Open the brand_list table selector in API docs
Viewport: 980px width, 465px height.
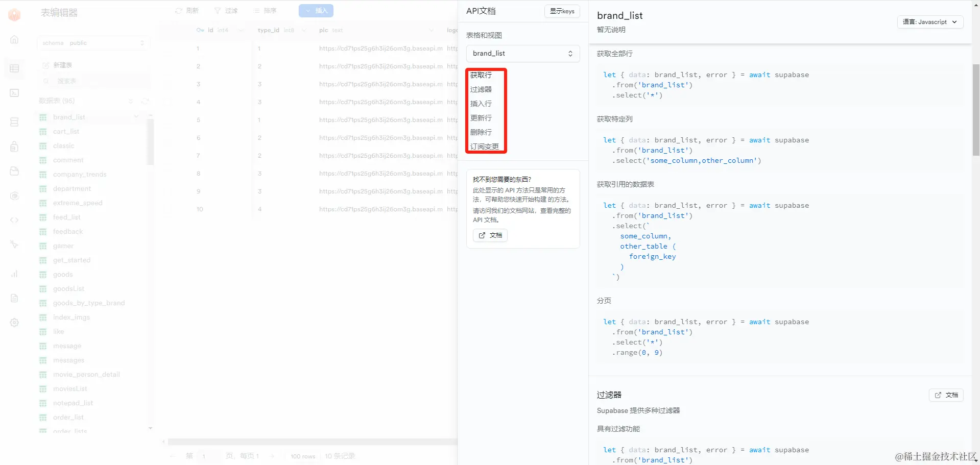click(523, 54)
